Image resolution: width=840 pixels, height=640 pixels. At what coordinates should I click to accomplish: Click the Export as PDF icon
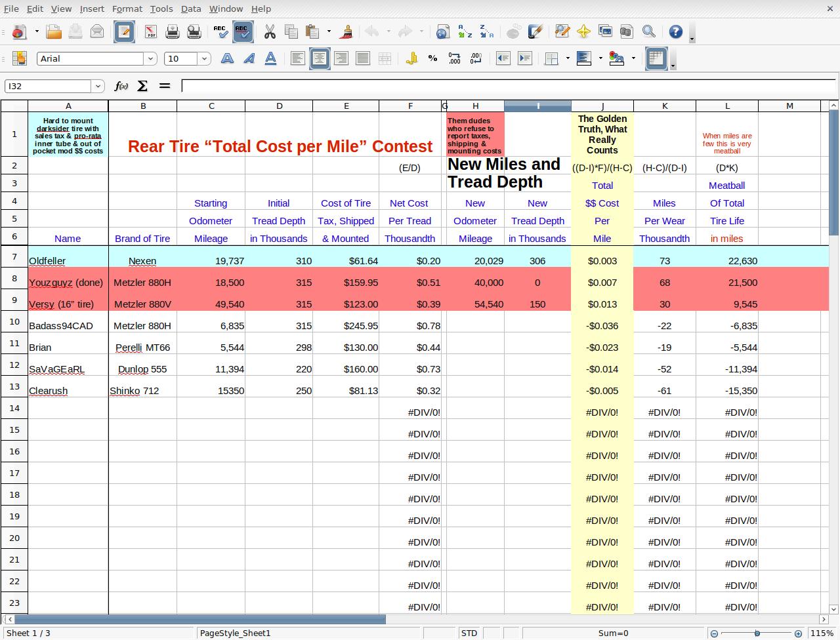click(x=150, y=31)
